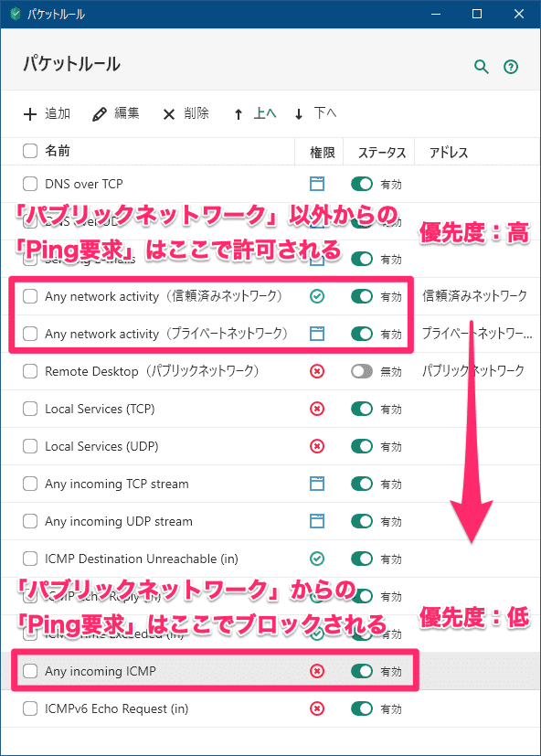Tick the Any incoming TCP stream checkbox
The height and width of the screenshot is (756, 541).
(30, 484)
